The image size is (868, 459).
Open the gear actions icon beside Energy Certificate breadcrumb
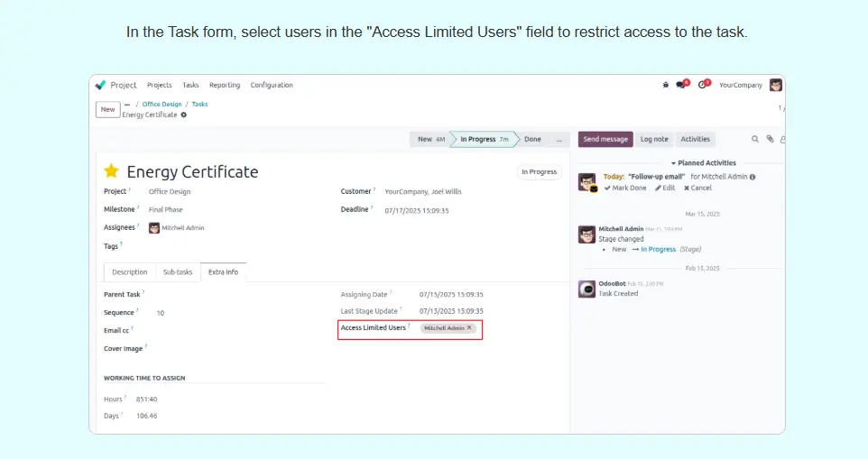tap(184, 115)
